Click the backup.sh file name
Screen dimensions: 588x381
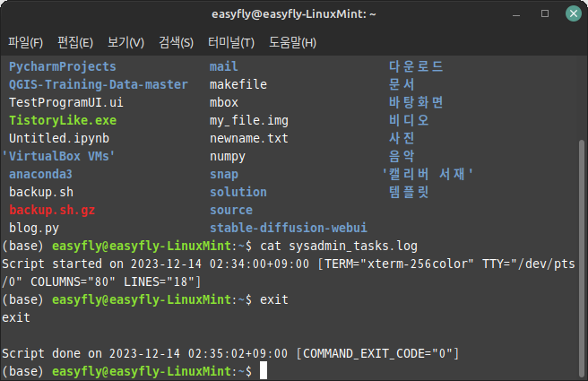41,193
